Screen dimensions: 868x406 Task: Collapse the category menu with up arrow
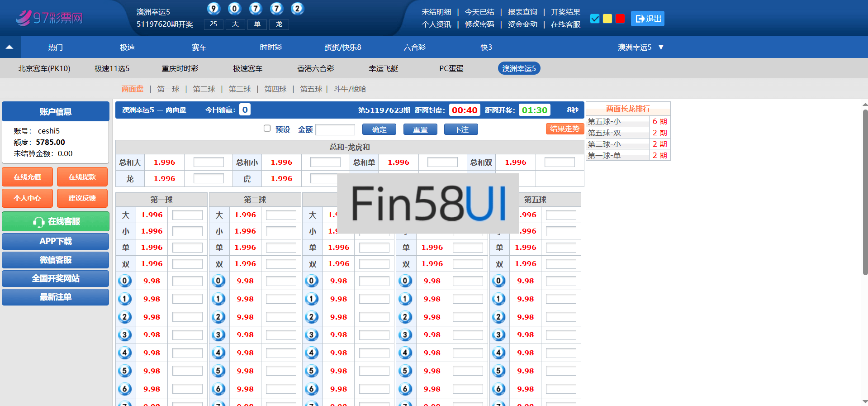(9, 47)
